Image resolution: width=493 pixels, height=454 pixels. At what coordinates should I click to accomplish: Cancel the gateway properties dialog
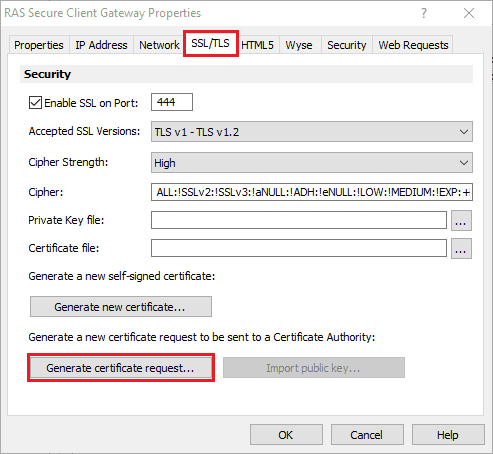367,435
